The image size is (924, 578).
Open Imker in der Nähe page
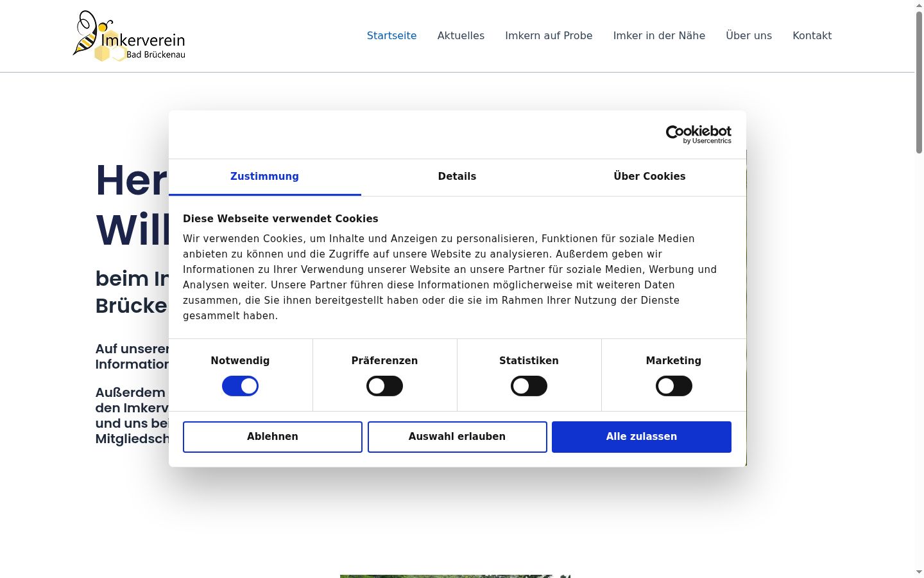pyautogui.click(x=659, y=35)
